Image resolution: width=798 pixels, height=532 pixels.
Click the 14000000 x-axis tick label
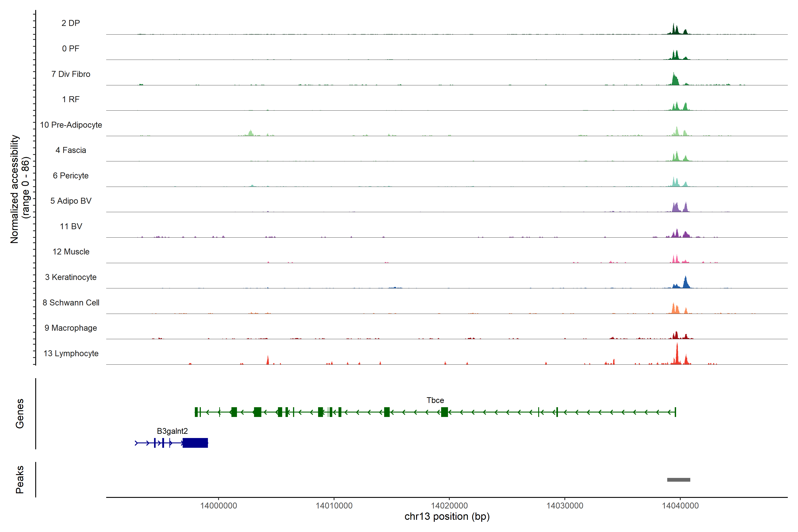(219, 506)
